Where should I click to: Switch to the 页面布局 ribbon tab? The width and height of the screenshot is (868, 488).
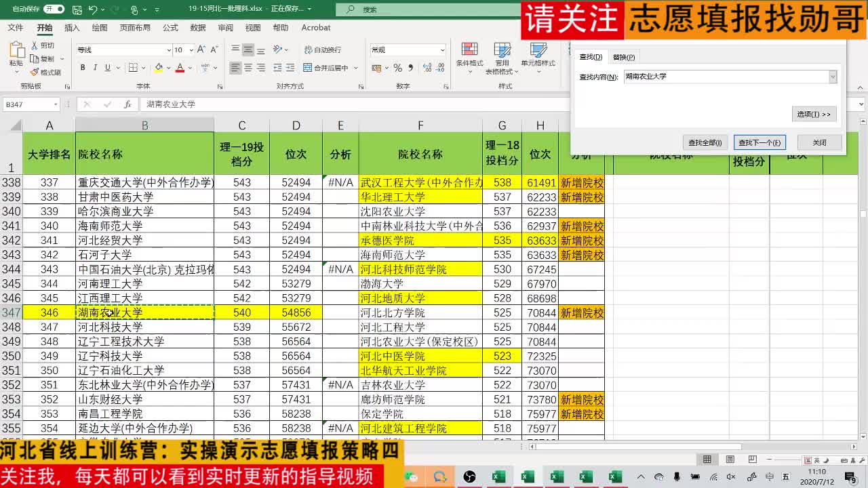pos(135,28)
